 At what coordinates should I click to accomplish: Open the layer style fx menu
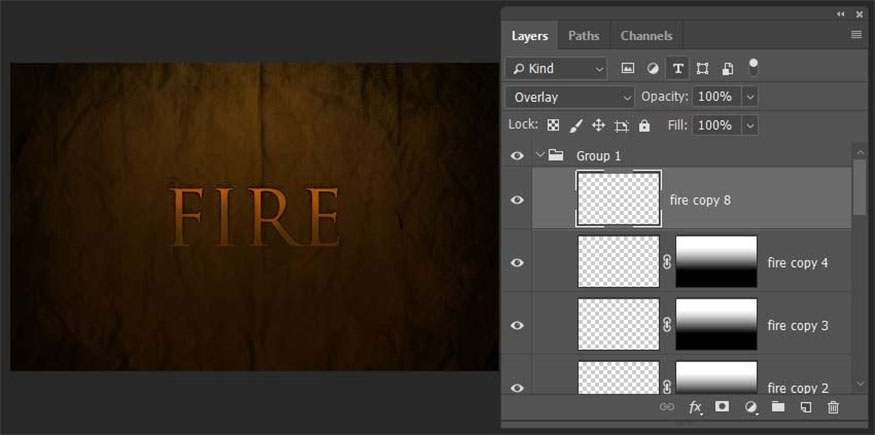[695, 407]
